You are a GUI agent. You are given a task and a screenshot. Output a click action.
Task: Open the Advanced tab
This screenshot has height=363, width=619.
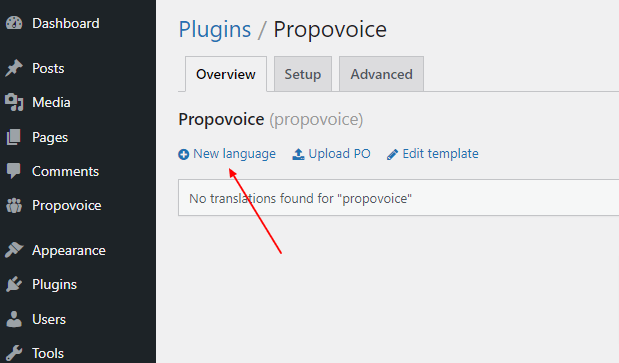tap(381, 74)
